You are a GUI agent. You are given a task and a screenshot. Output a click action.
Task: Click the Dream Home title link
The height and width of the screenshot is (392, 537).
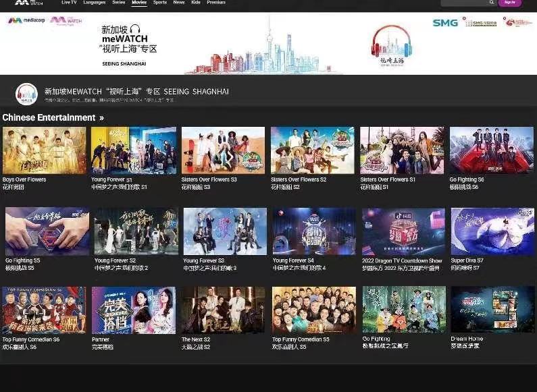pyautogui.click(x=465, y=339)
